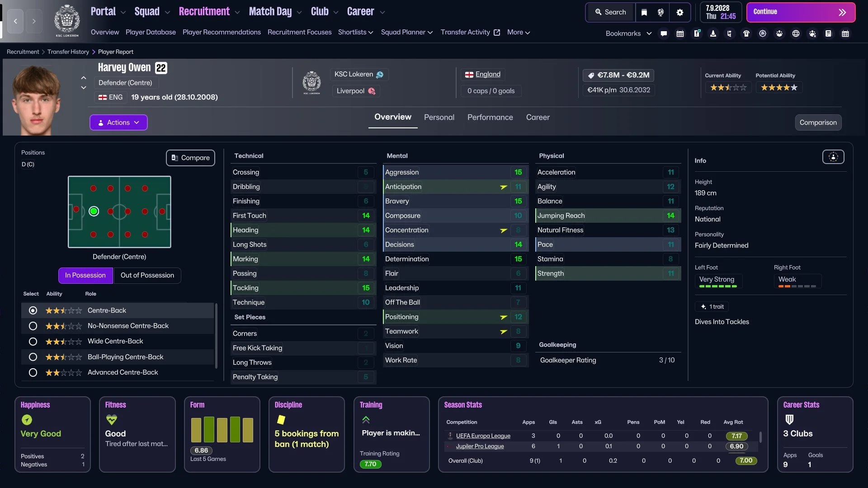Viewport: 868px width, 488px height.
Task: Click the shirt kit bookmark icon
Action: click(x=746, y=33)
